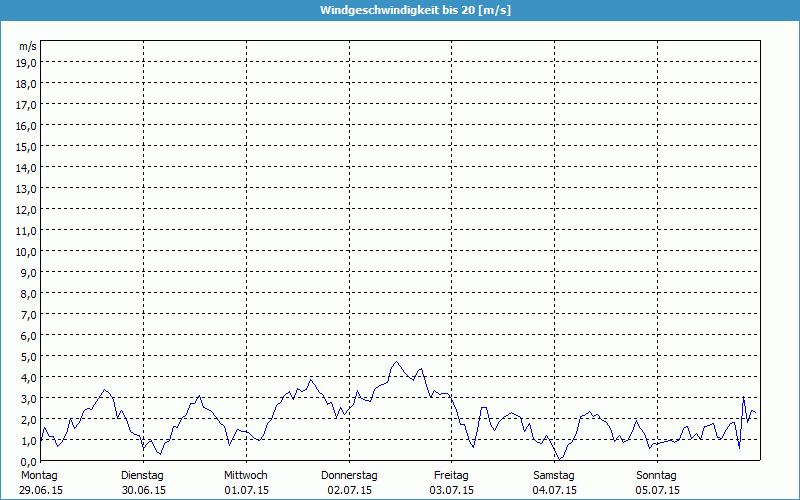The width and height of the screenshot is (800, 500).
Task: Click the Mittwoch label on the time axis
Action: coord(246,476)
